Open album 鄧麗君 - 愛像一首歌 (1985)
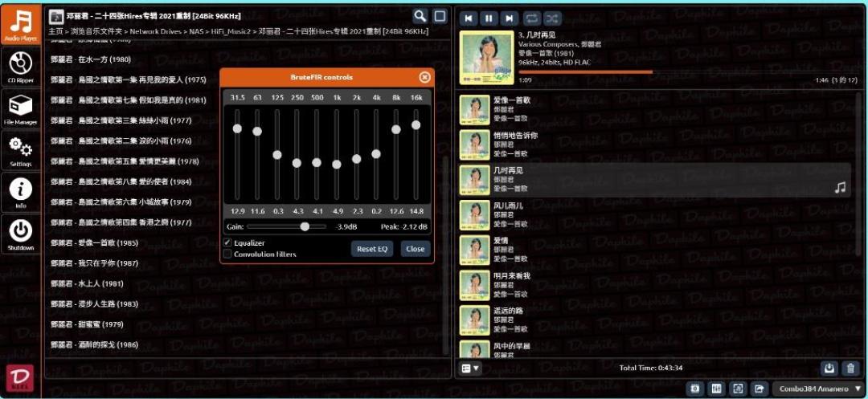 pos(94,242)
